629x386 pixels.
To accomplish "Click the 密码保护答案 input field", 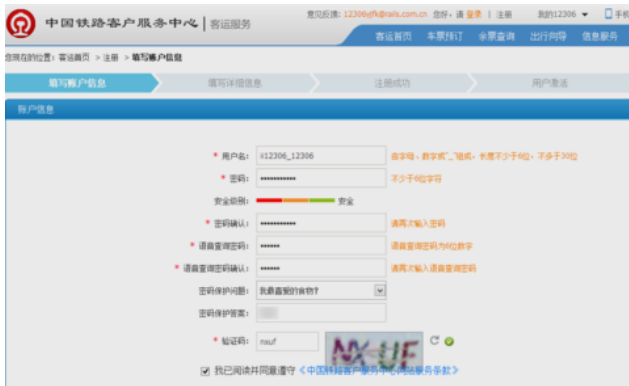I will 321,313.
